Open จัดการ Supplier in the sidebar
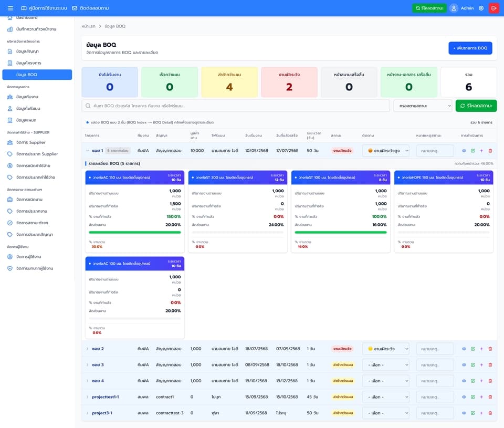The height and width of the screenshot is (428, 504). pos(37,142)
